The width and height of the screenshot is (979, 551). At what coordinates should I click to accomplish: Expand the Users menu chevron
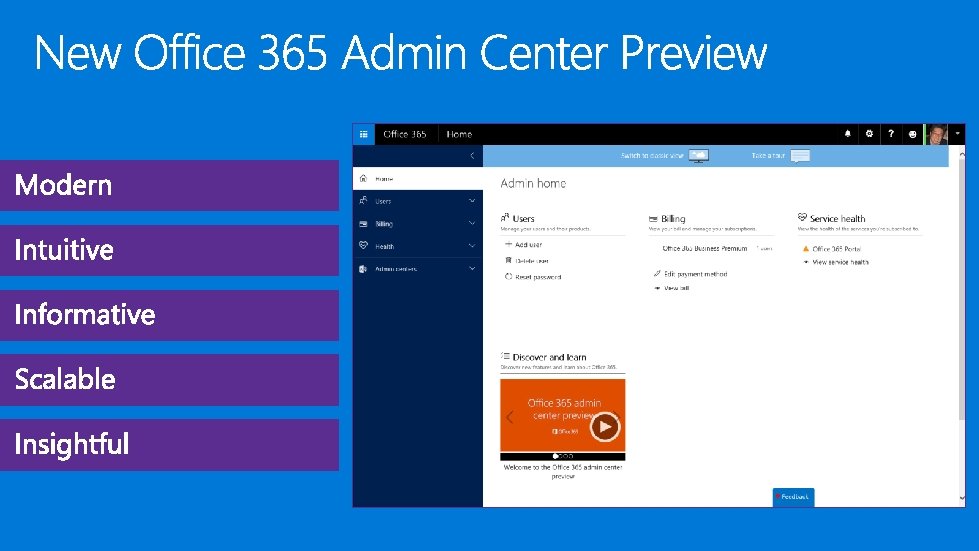coord(472,201)
